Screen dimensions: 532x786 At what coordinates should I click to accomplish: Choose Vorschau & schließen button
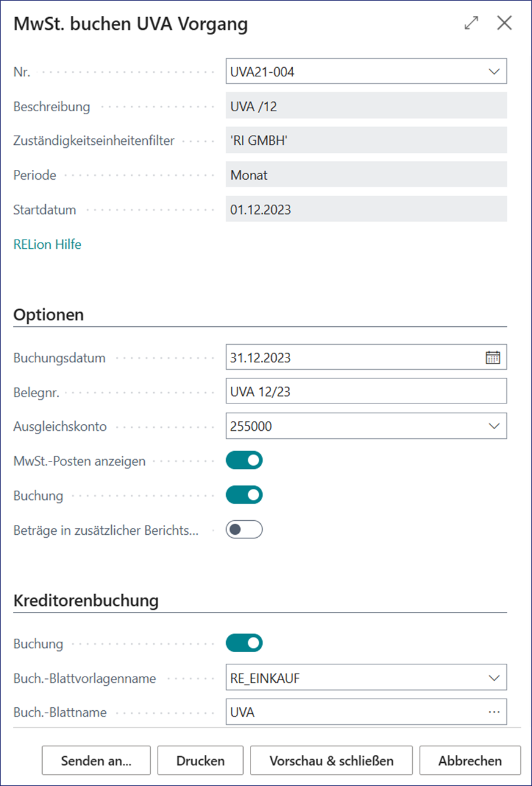pyautogui.click(x=332, y=761)
